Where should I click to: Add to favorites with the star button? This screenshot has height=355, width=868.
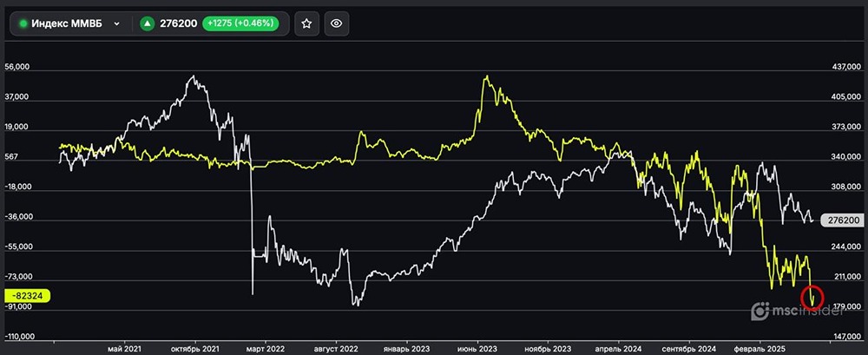click(306, 23)
